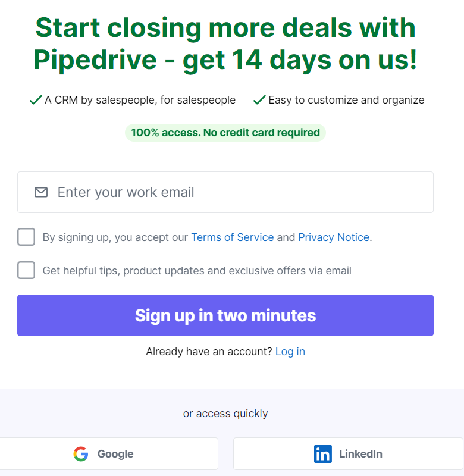
Task: Focus the "Enter your work email" field
Action: [225, 192]
